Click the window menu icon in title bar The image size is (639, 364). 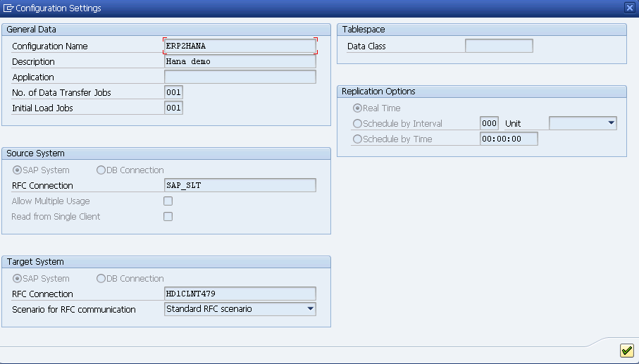point(8,8)
